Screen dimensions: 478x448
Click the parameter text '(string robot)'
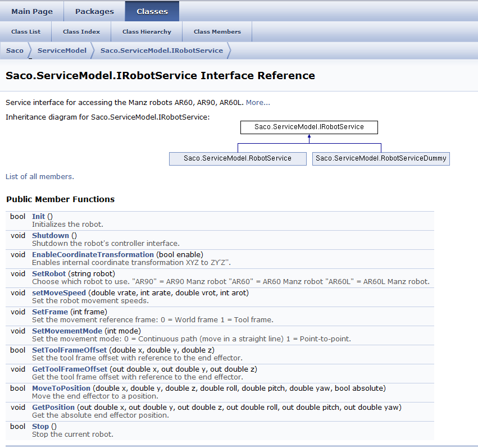[x=92, y=273]
